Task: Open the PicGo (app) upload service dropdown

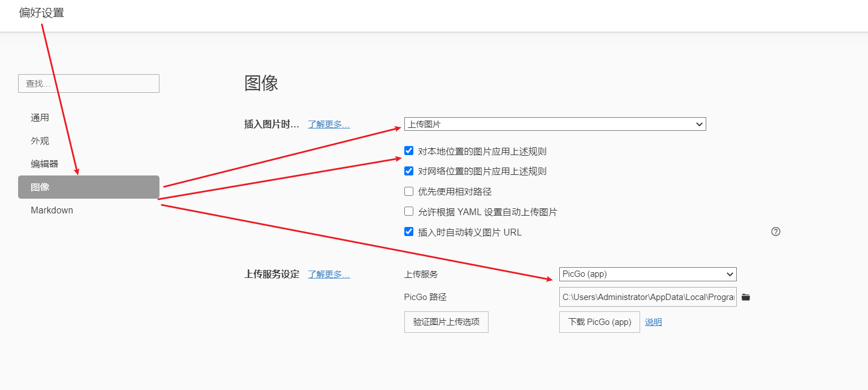Action: pyautogui.click(x=647, y=274)
